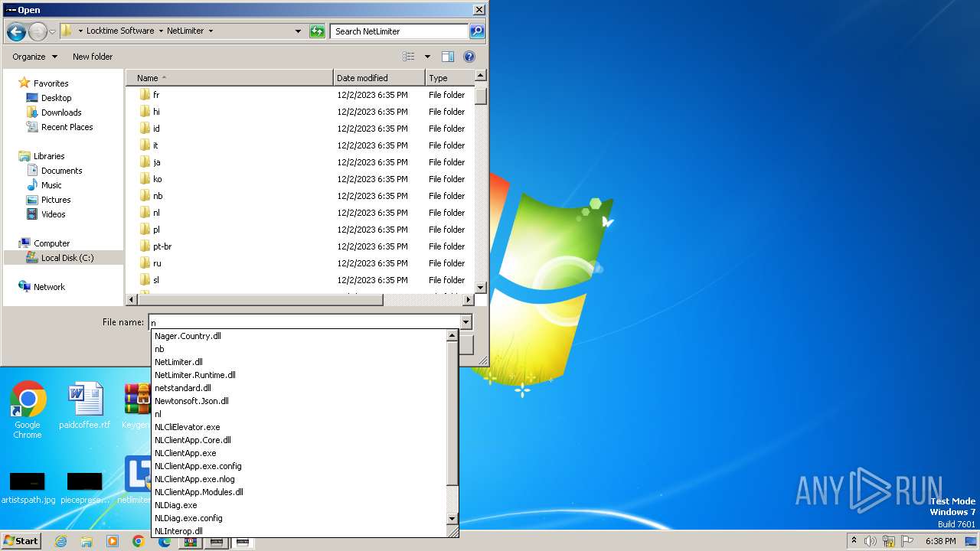The image size is (980, 551).
Task: Click the WinRAR taskbar button
Action: (189, 542)
